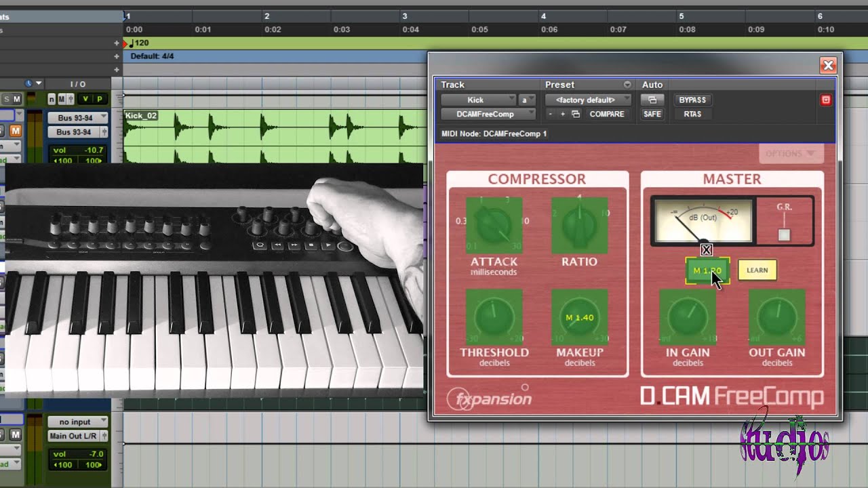Click the small X above the M 1.20 box
The width and height of the screenshot is (868, 488).
pyautogui.click(x=706, y=250)
